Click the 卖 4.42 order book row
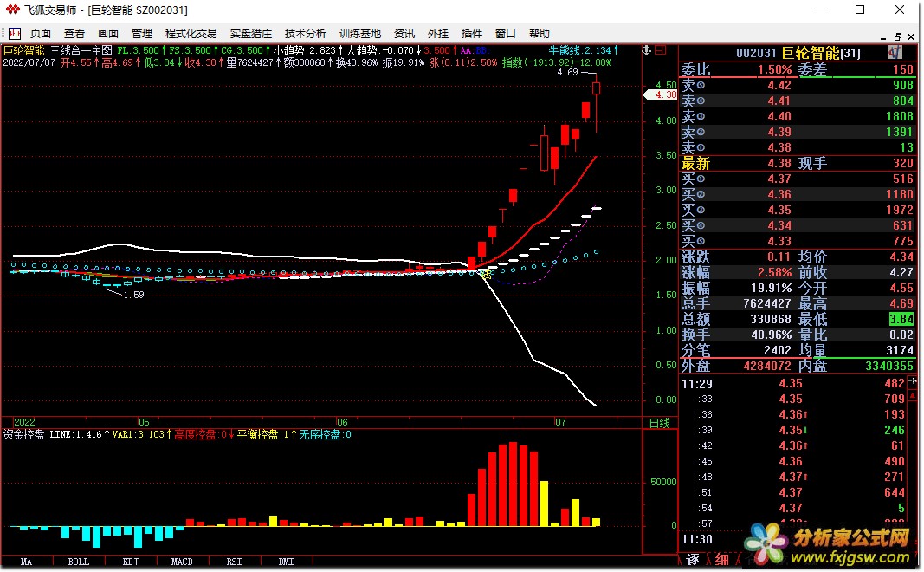 point(798,85)
